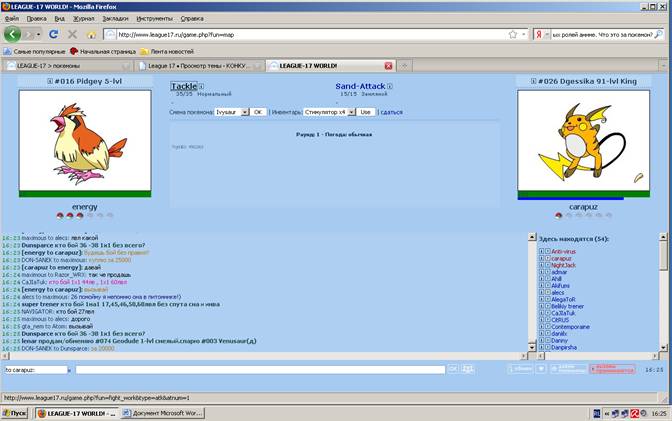Image resolution: width=672 pixels, height=421 pixels.
Task: Click Use button for inventory item
Action: (365, 112)
